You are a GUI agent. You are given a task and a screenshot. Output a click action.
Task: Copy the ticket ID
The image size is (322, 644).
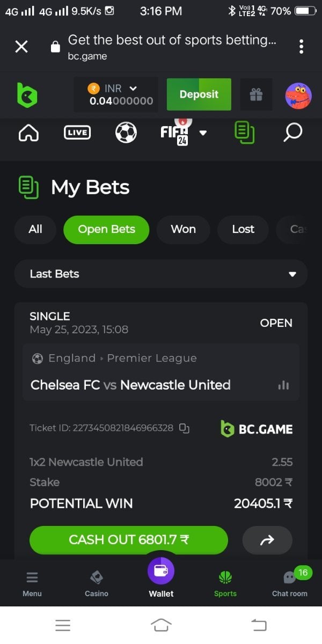[x=185, y=428]
